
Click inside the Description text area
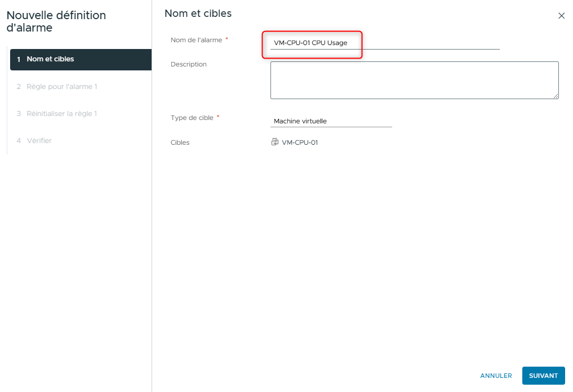(414, 80)
